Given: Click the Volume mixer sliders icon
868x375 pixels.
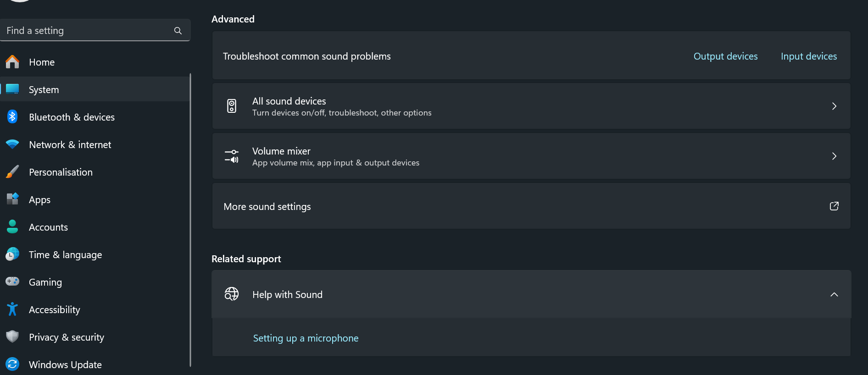Looking at the screenshot, I should click(232, 156).
